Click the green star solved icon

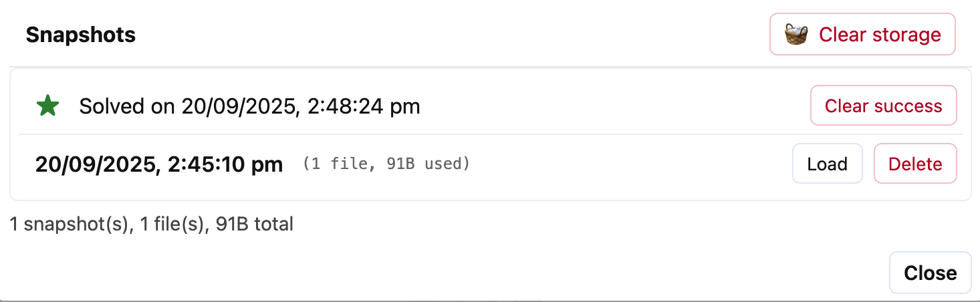[x=47, y=106]
